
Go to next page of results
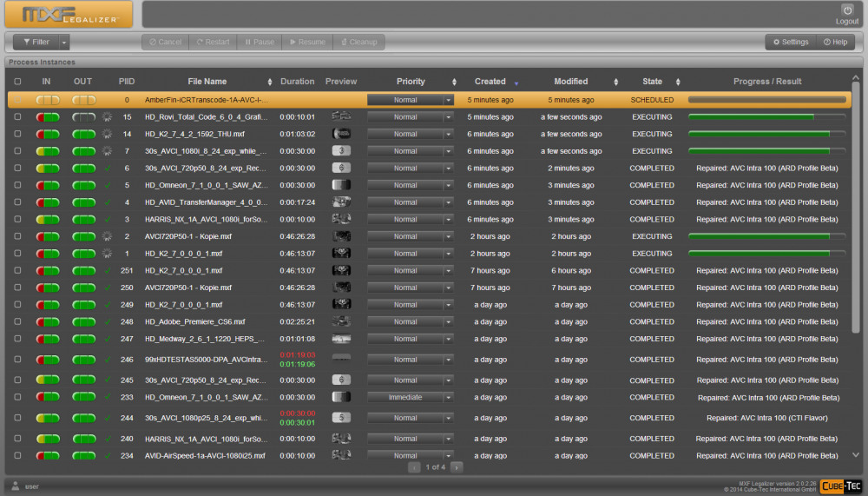457,467
